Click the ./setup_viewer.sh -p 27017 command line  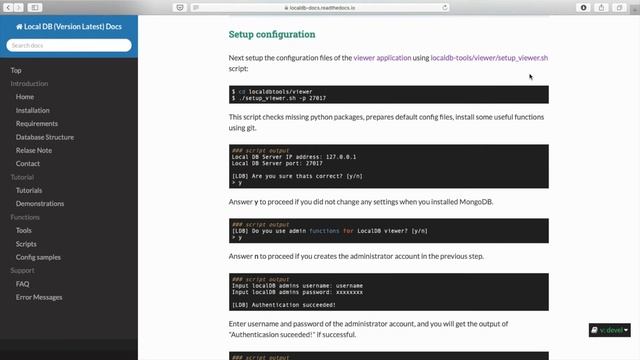point(279,98)
